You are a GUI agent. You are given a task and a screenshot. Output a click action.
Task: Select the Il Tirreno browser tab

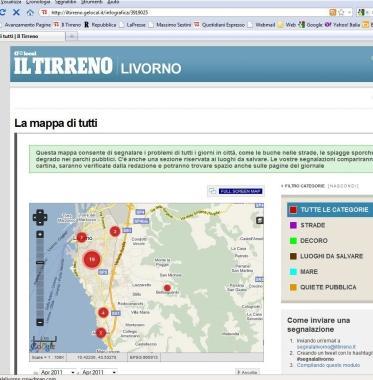click(x=32, y=36)
